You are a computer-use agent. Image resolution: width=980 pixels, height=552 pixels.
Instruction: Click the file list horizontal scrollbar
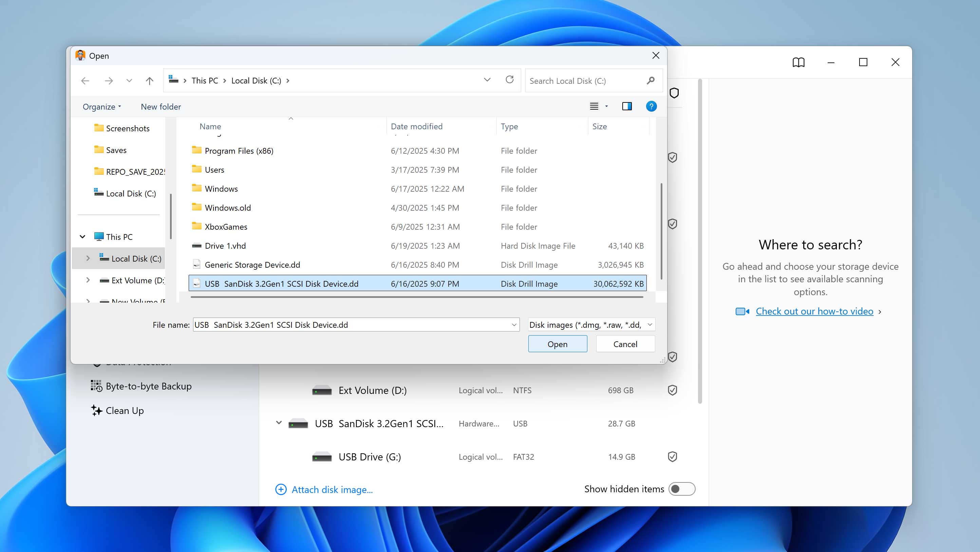(417, 297)
